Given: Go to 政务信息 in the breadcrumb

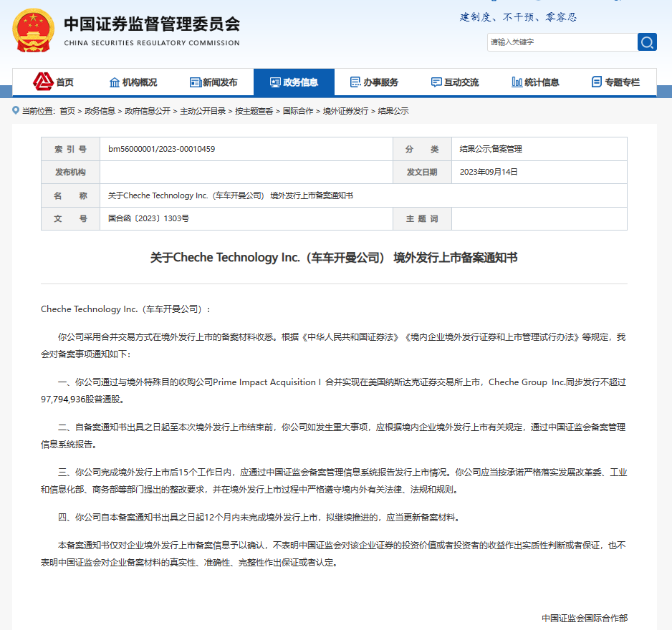Looking at the screenshot, I should 100,112.
